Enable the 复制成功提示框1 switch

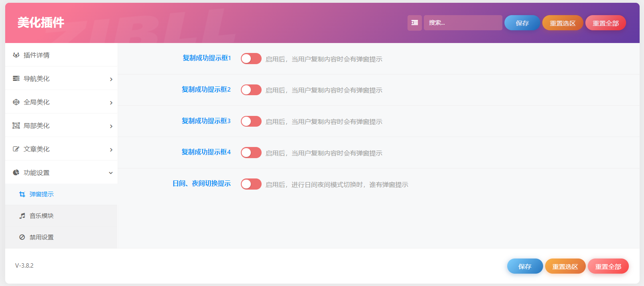click(251, 59)
